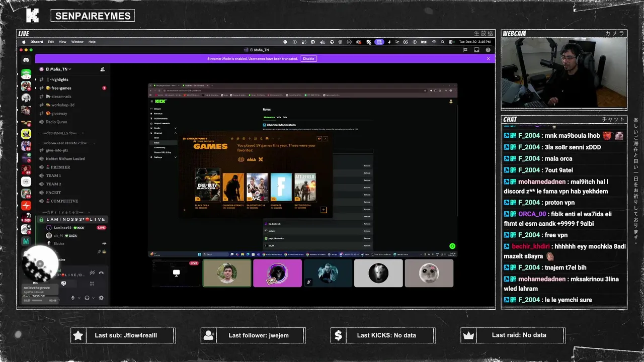Join the TEAM 1 voice channel
644x362 pixels.
pyautogui.click(x=72, y=176)
